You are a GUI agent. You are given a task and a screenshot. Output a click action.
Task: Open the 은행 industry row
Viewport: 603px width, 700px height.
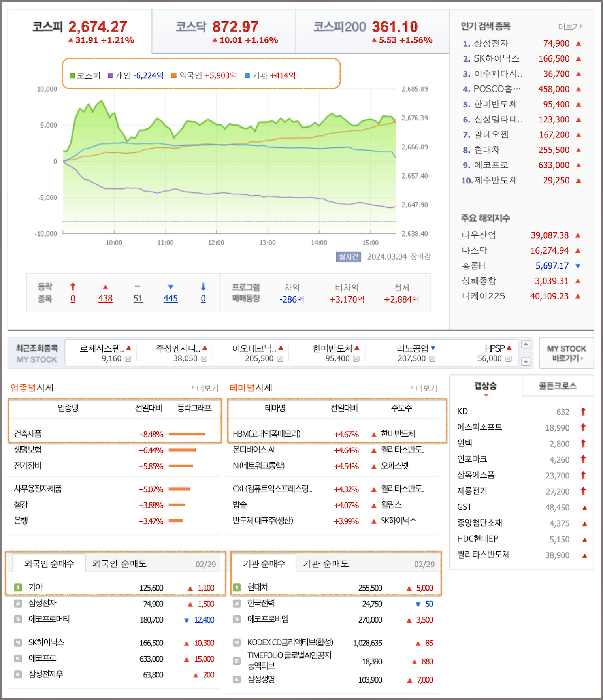[21, 521]
